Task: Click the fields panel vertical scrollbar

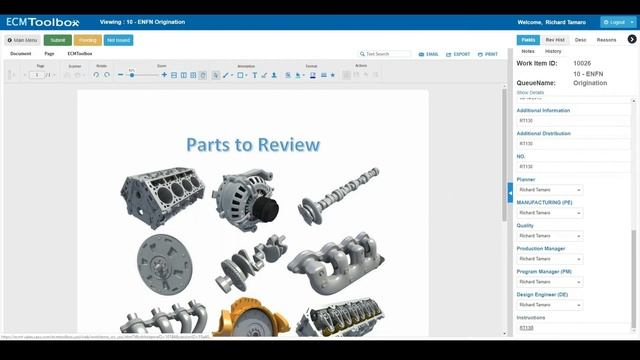Action: [633, 280]
